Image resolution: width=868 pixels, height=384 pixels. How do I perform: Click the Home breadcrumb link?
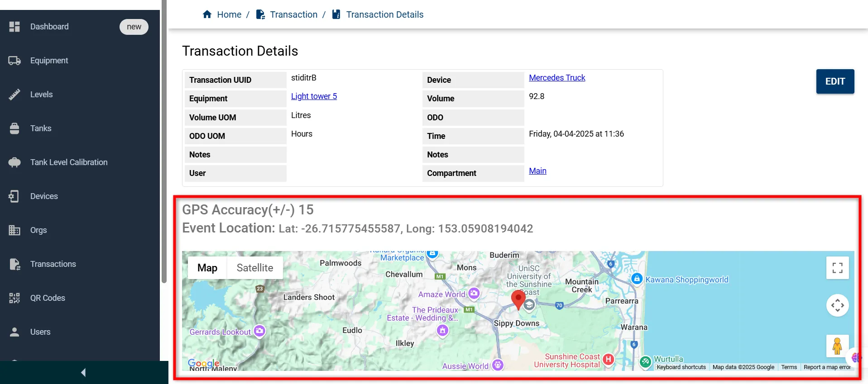tap(229, 14)
